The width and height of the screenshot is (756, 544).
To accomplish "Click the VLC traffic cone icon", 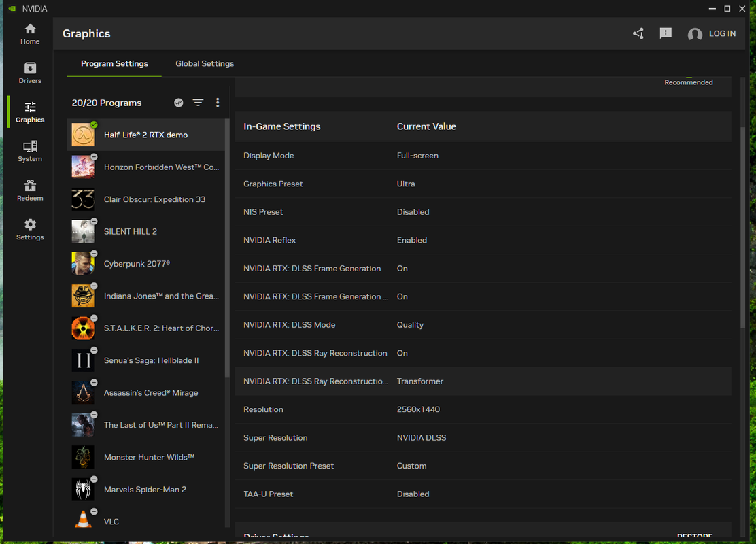I will tap(84, 520).
